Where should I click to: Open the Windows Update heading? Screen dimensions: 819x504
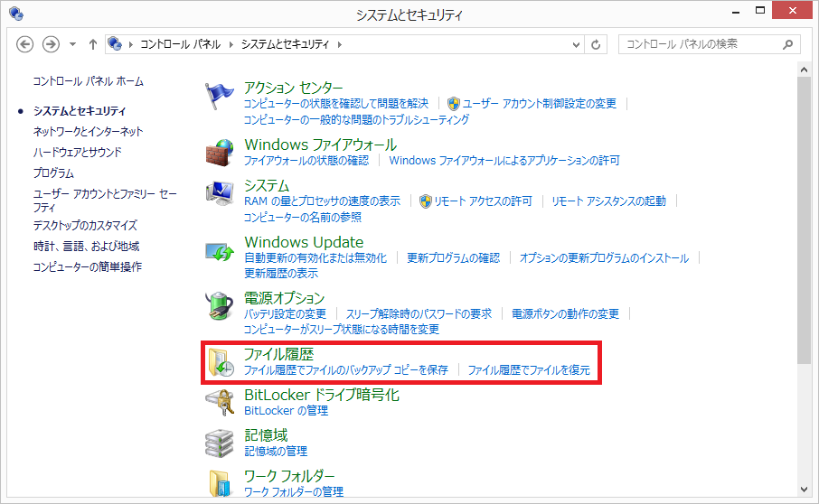(304, 242)
